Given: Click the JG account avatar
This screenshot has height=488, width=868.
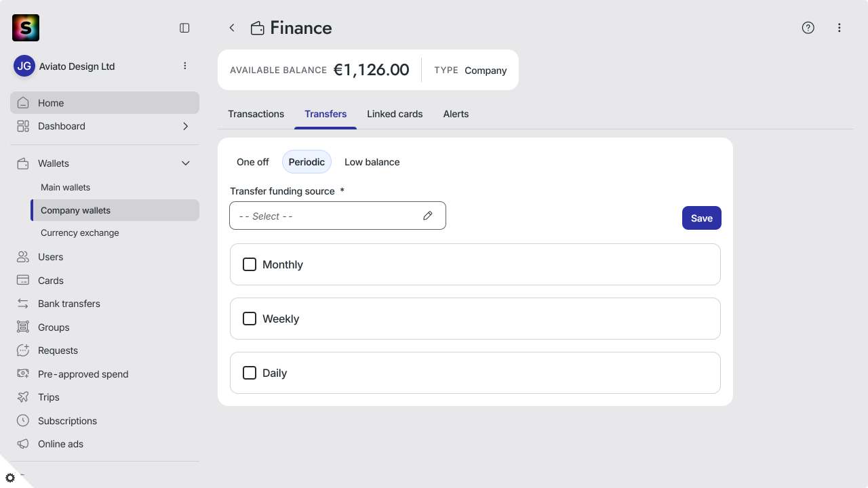Looking at the screenshot, I should (24, 66).
